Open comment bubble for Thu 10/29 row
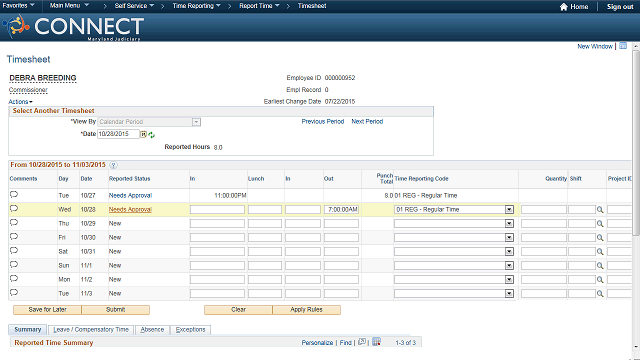 tap(14, 222)
